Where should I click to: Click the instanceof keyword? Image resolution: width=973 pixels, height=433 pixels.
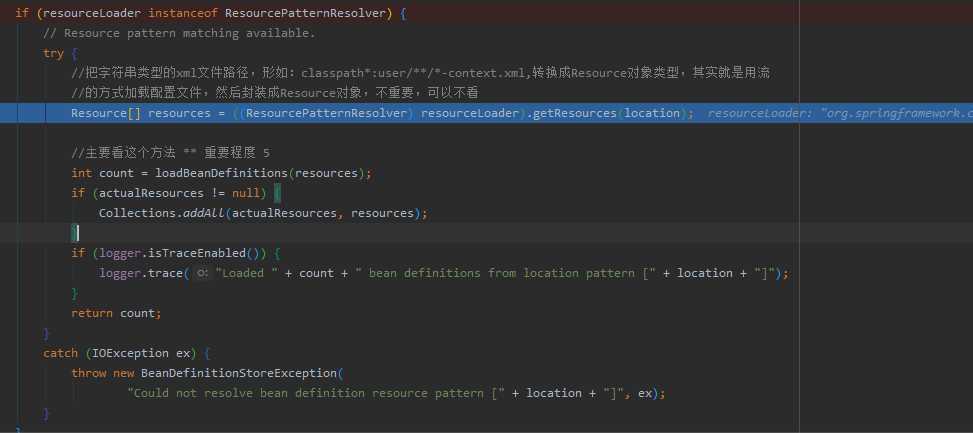point(182,13)
